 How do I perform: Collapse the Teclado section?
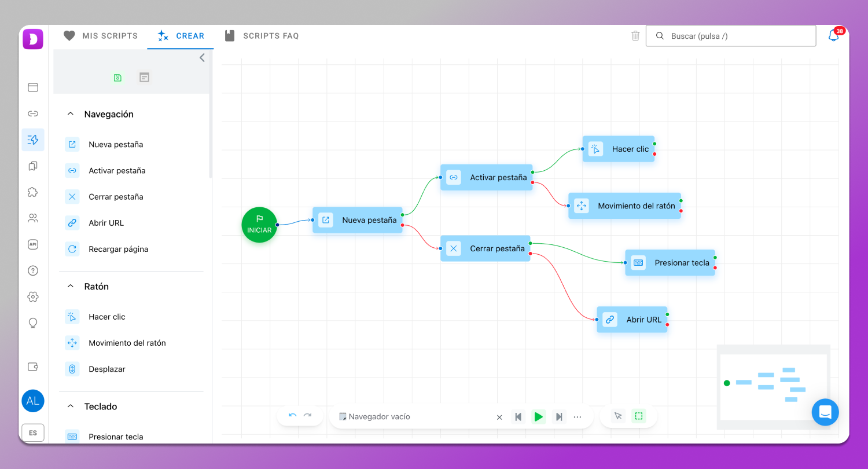(x=71, y=406)
